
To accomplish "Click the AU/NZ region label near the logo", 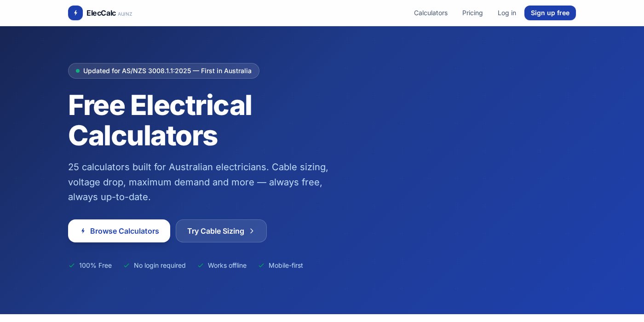I will (x=125, y=14).
